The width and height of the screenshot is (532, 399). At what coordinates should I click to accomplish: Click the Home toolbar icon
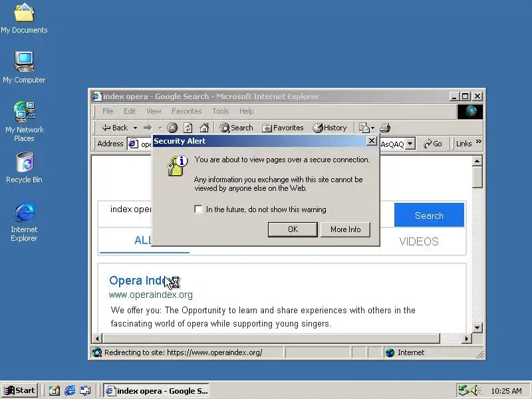pos(204,128)
